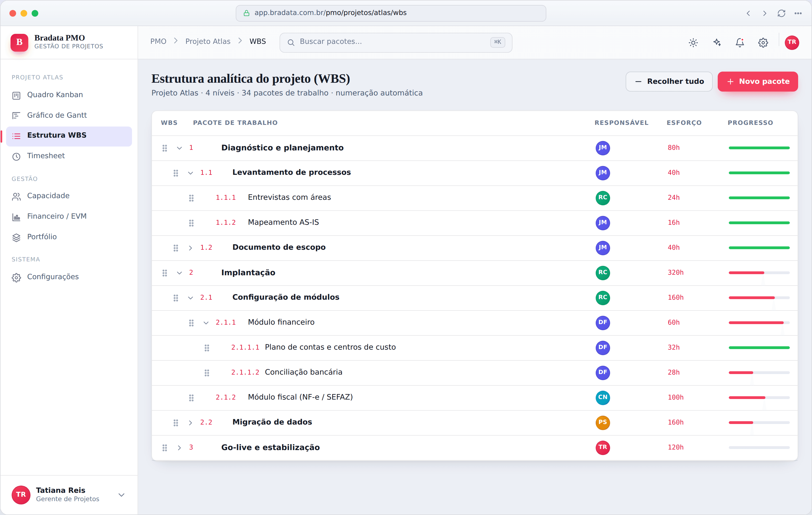Click progress bar for Conciliação bancária

point(759,373)
